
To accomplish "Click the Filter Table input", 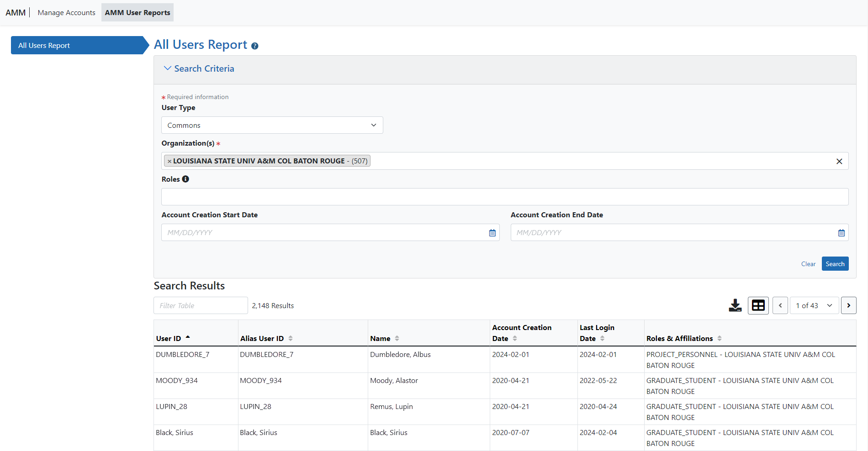I will [201, 305].
